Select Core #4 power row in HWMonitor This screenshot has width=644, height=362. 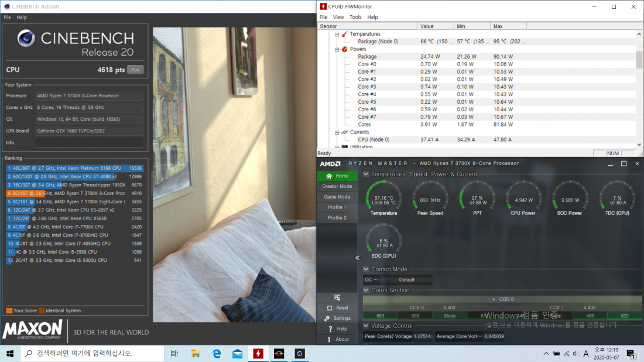(477, 94)
